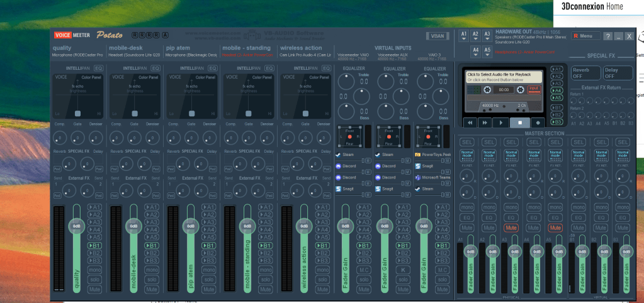This screenshot has height=303, width=644.
Task: Click the red input indicator on cassette
Action: (533, 89)
